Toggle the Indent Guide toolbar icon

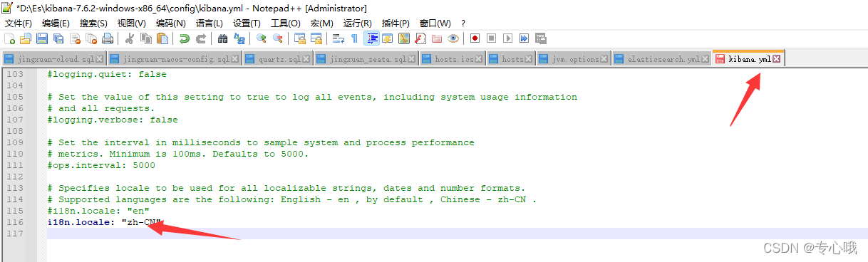pos(371,38)
